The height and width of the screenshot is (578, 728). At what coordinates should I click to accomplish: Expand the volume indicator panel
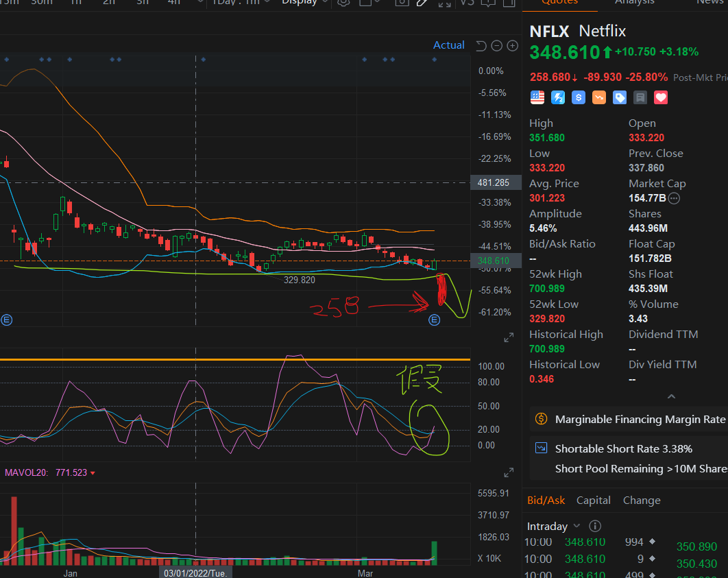pos(509,472)
